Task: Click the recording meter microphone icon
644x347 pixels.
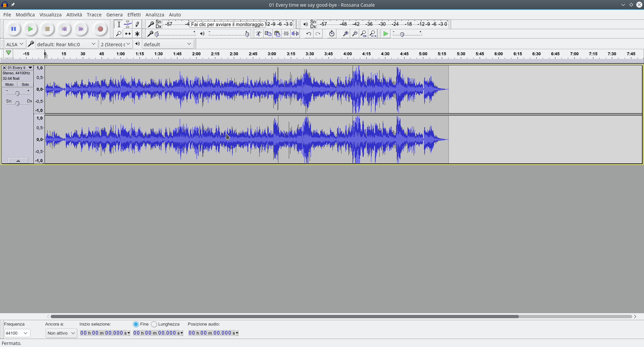Action: (x=151, y=24)
